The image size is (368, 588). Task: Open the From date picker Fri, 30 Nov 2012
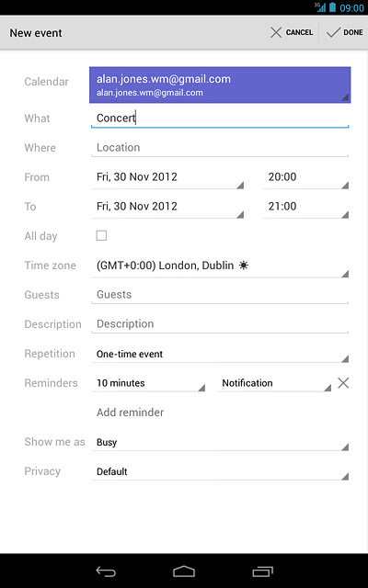167,177
